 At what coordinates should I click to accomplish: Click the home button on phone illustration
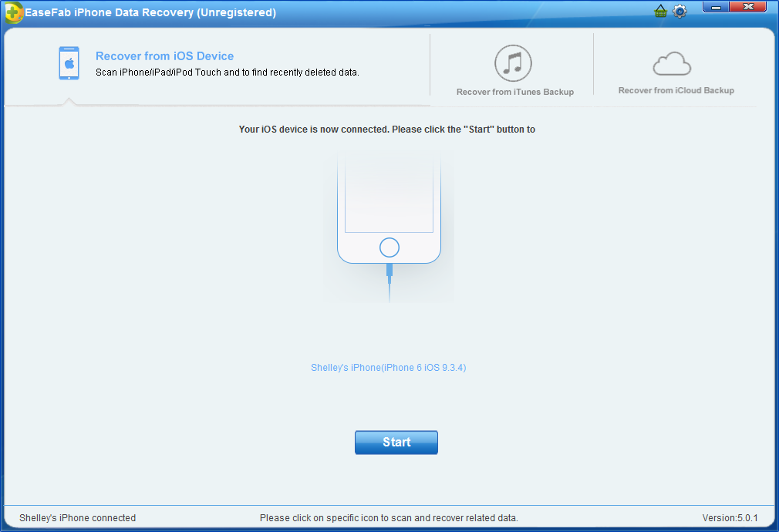(389, 247)
